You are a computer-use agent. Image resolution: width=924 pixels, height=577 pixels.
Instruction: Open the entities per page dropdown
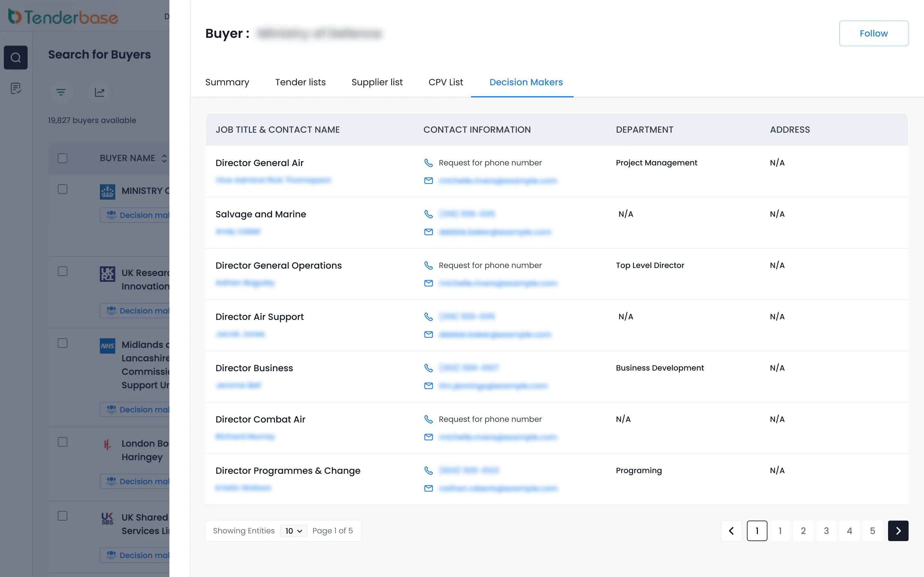tap(294, 531)
